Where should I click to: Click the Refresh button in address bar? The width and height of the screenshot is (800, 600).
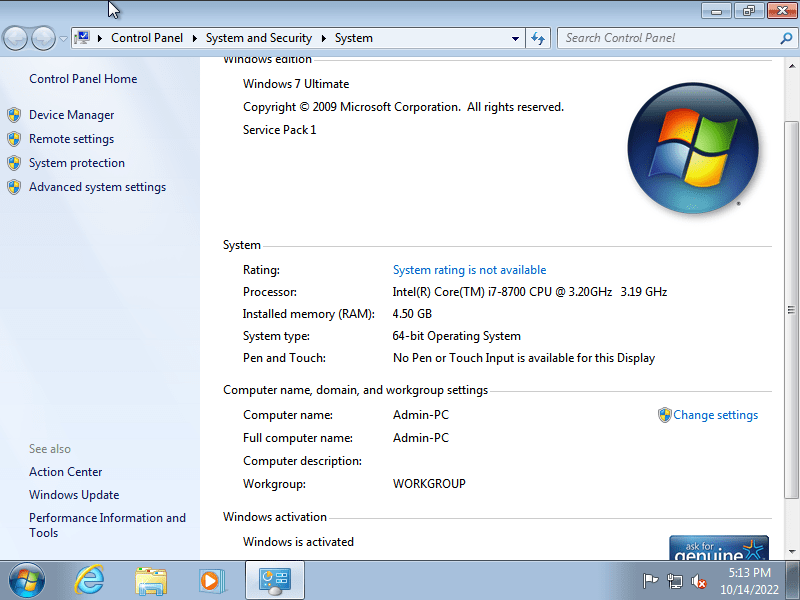pos(538,38)
